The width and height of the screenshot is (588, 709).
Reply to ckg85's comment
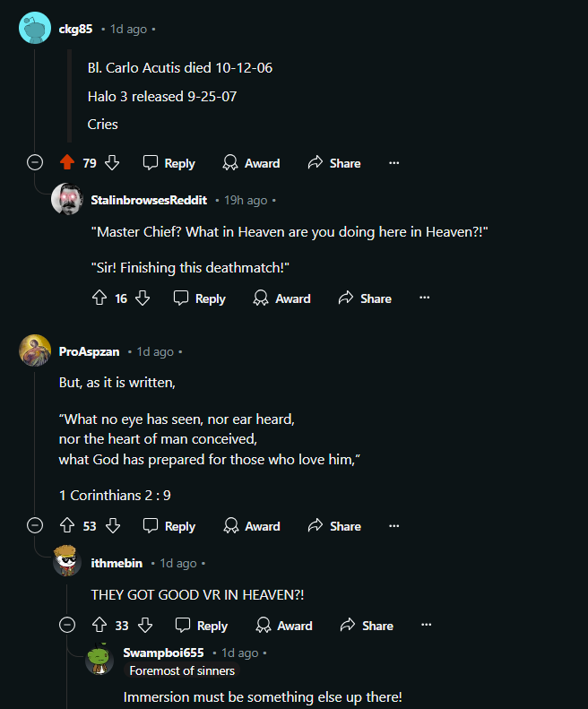click(x=169, y=163)
